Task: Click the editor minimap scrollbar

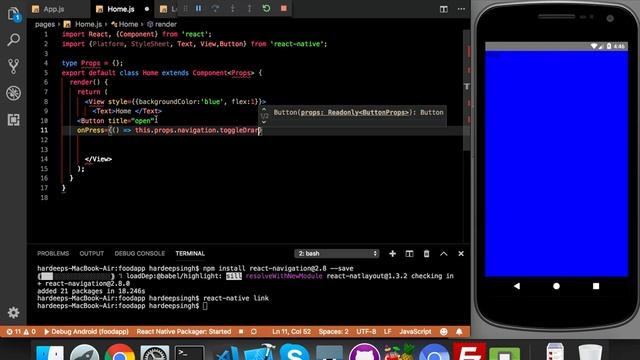Action: (x=467, y=90)
